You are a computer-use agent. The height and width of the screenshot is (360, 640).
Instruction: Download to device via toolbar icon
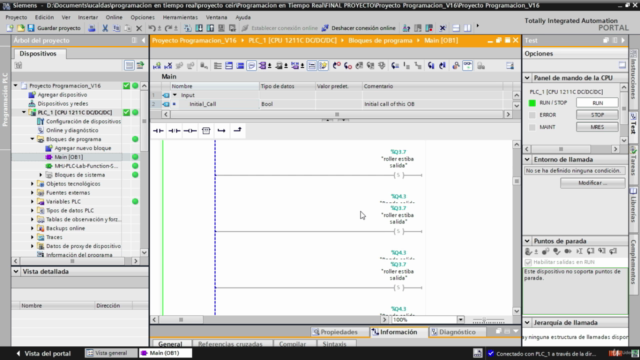click(199, 28)
